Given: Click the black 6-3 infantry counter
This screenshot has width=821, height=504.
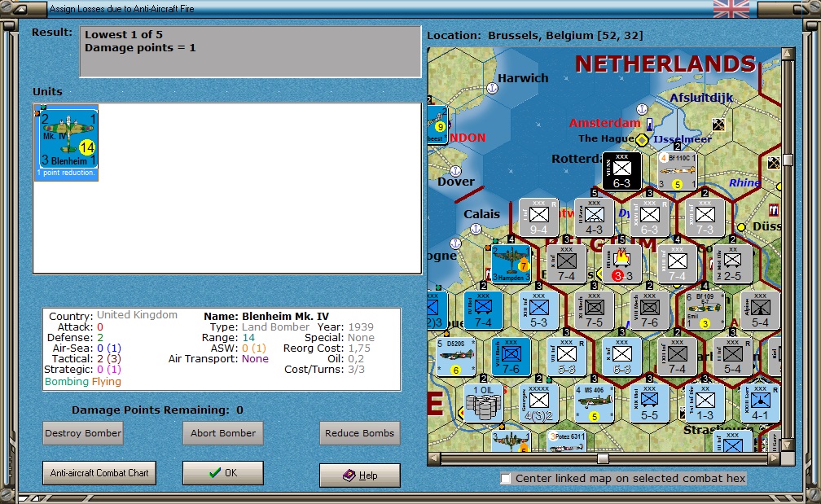Looking at the screenshot, I should [x=621, y=171].
